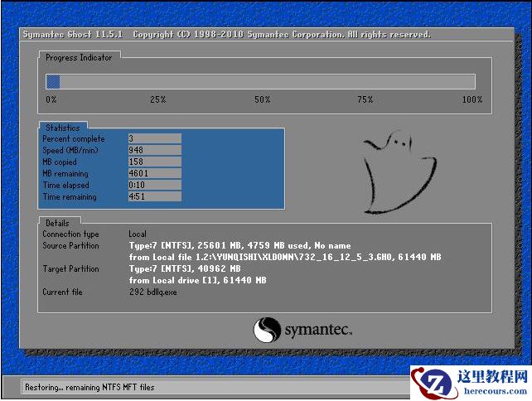
Task: Click the source local file path text
Action: pyautogui.click(x=284, y=258)
